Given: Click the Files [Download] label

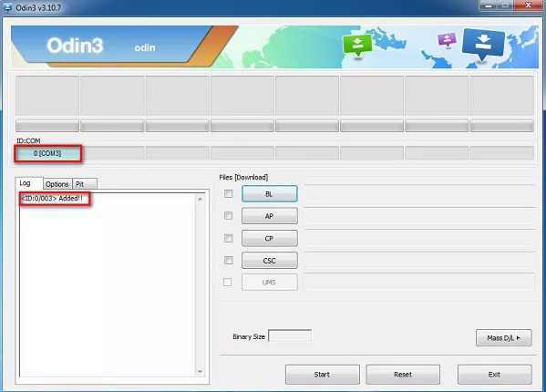Looking at the screenshot, I should [x=243, y=177].
